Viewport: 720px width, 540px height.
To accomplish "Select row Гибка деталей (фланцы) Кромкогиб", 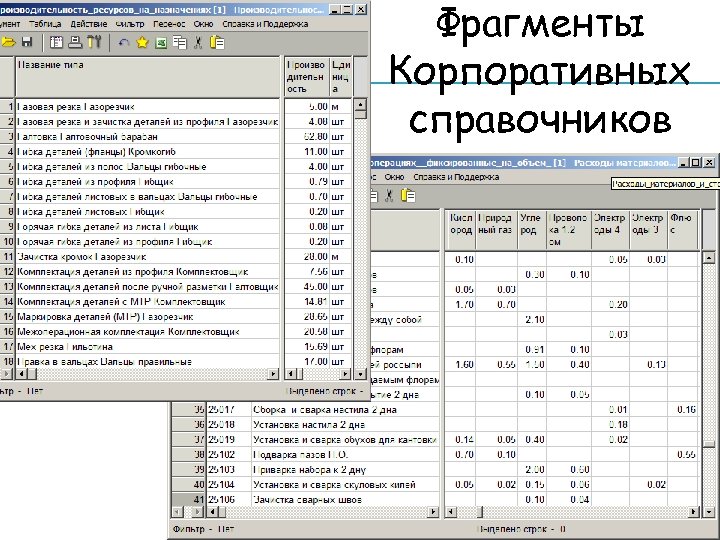I will pyautogui.click(x=147, y=152).
